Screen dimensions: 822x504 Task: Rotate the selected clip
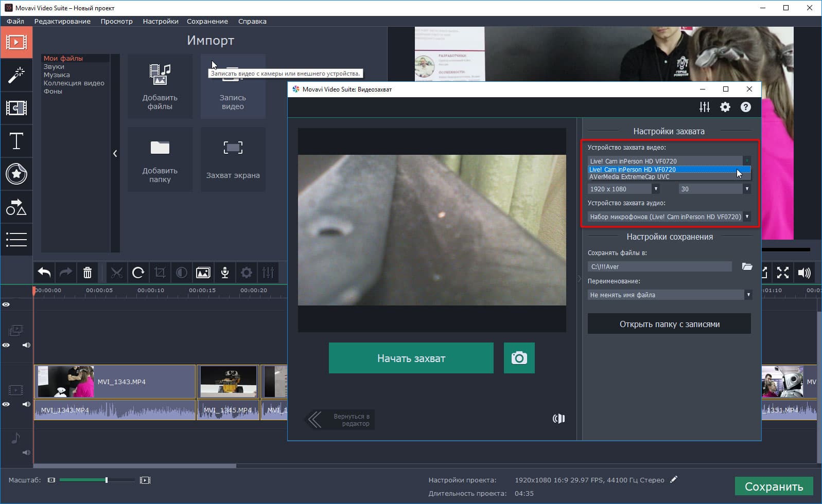click(x=138, y=273)
